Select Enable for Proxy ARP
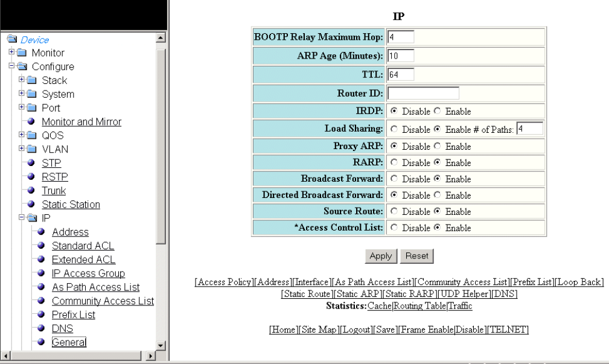609x364 pixels. [438, 145]
